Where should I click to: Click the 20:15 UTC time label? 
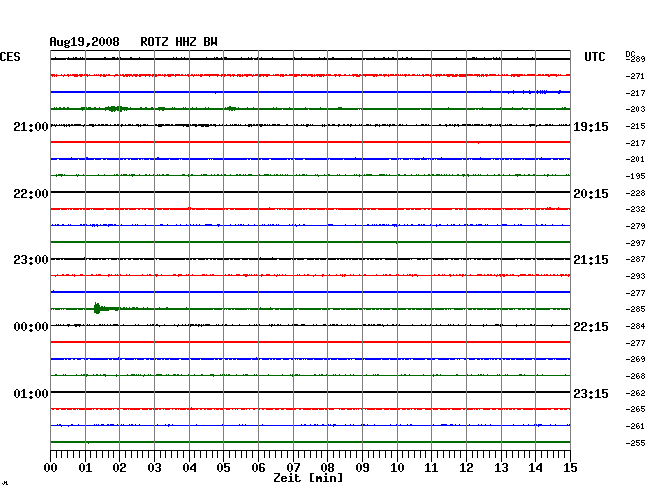pos(591,194)
